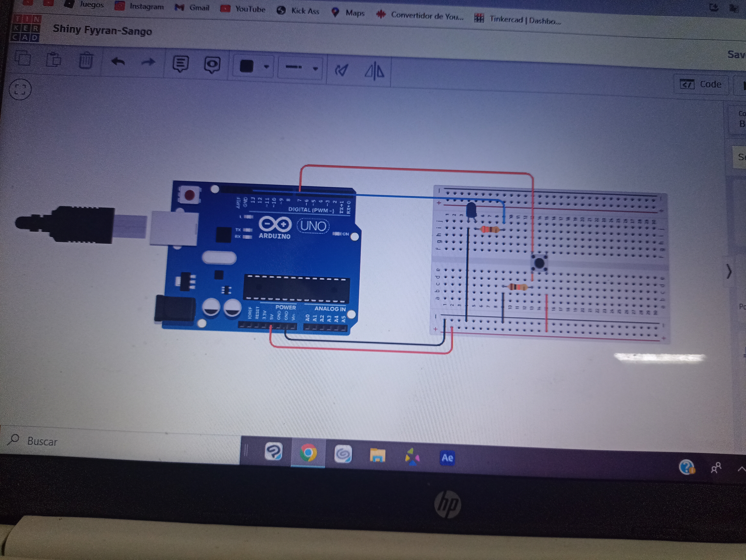The image size is (746, 560).
Task: Select the black wire color swatch
Action: coord(247,66)
